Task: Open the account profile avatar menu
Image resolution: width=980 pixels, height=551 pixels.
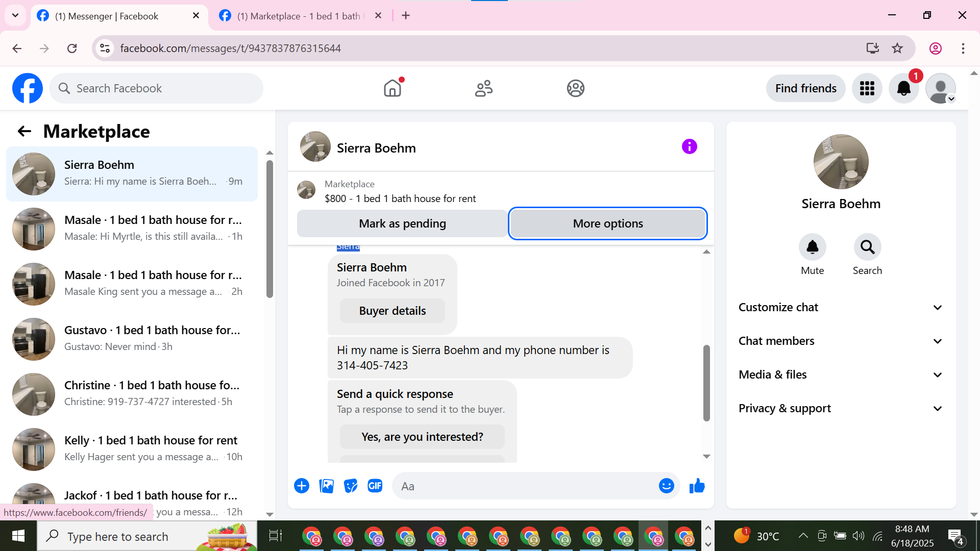Action: pos(941,88)
